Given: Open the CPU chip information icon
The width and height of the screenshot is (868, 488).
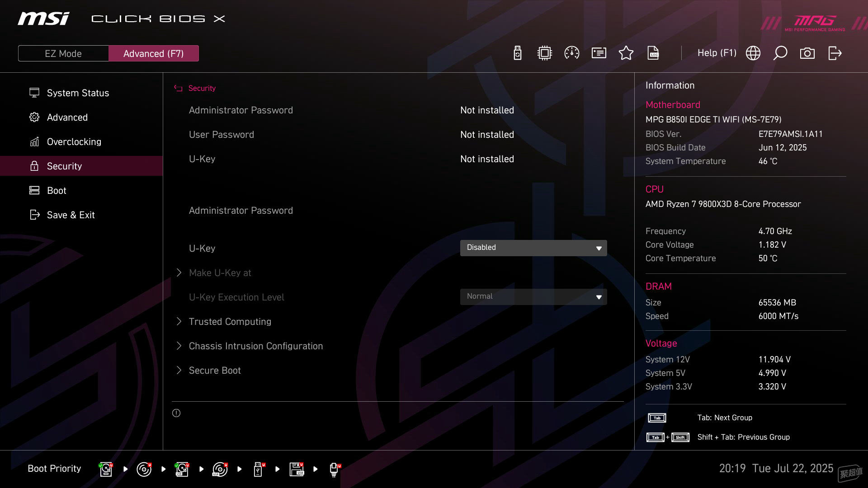Looking at the screenshot, I should tap(545, 53).
